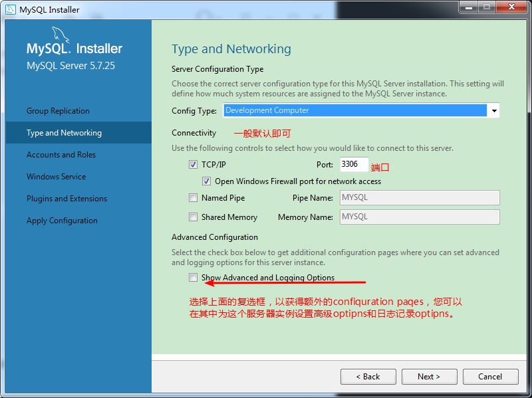This screenshot has height=398, width=532.
Task: Minimize the MySQL Installer window
Action: pyautogui.click(x=468, y=7)
